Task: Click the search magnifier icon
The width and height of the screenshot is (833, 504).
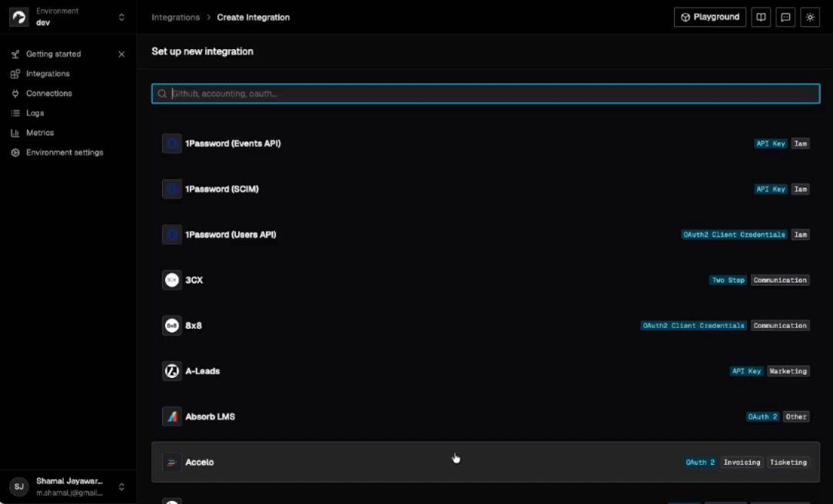Action: click(162, 94)
